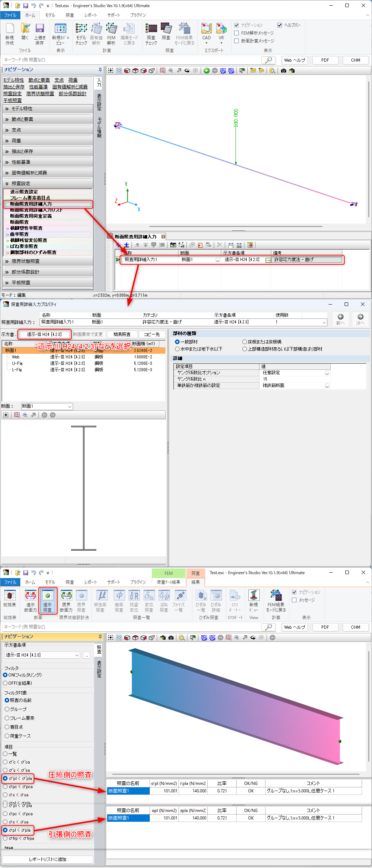Toggle the 断面計算メッセージ checkbox
The image size is (372, 868).
click(x=237, y=41)
